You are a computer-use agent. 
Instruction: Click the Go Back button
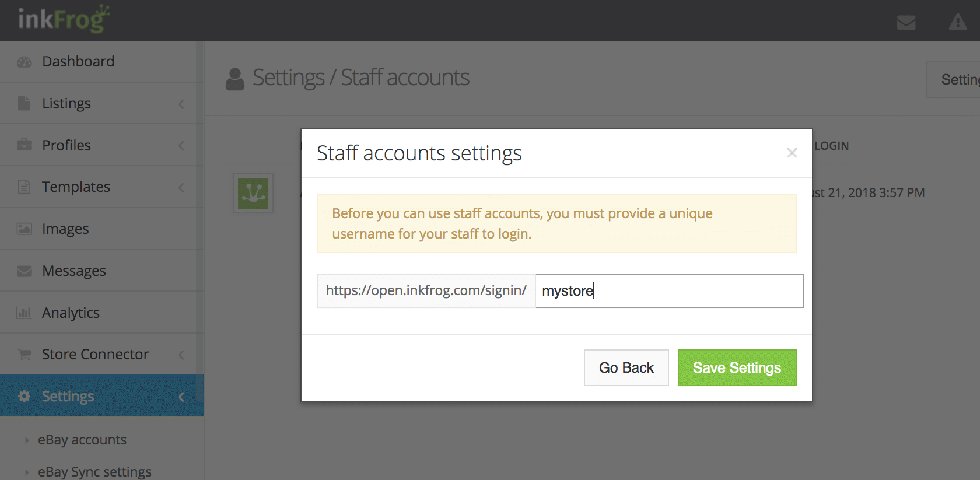pos(626,368)
